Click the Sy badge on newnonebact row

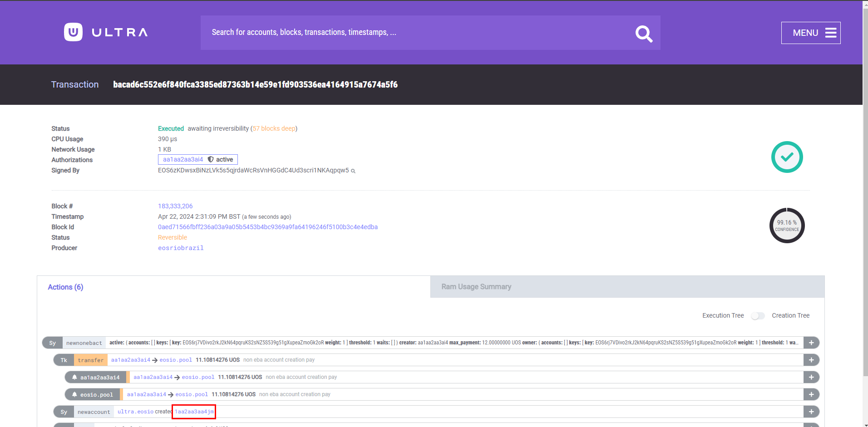tap(53, 343)
